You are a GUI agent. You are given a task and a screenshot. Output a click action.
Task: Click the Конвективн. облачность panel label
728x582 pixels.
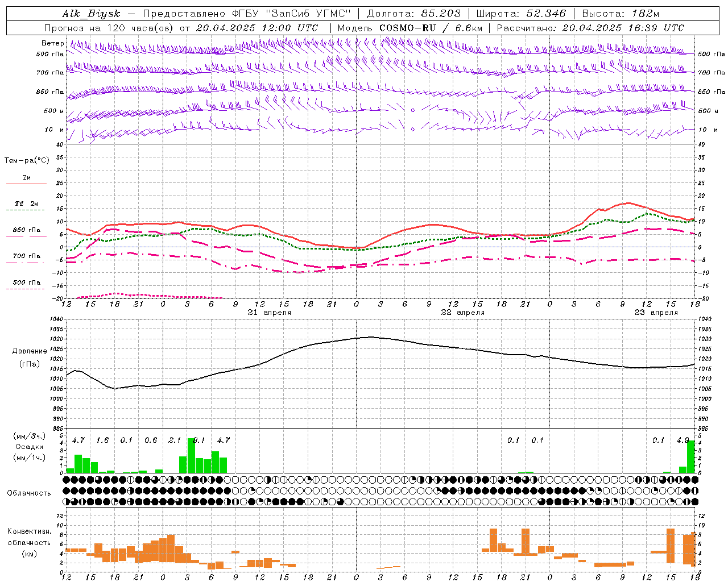point(29,537)
